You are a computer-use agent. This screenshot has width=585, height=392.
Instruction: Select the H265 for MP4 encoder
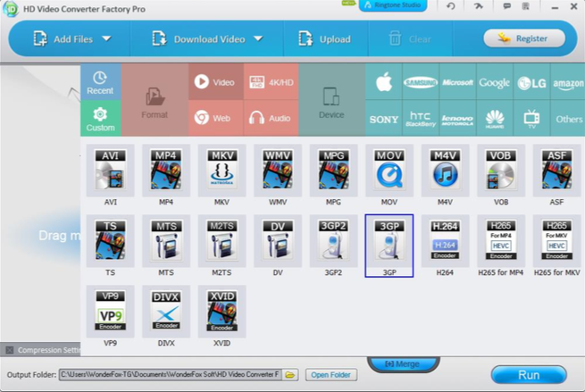(x=500, y=239)
